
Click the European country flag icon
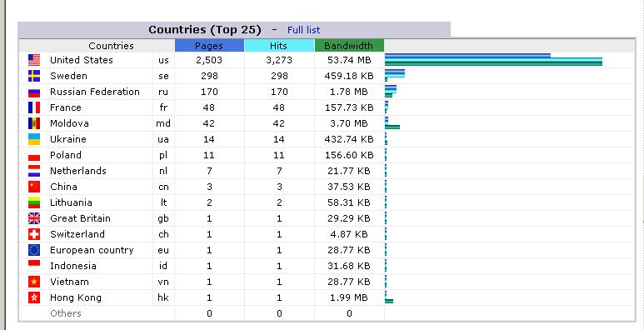[34, 250]
